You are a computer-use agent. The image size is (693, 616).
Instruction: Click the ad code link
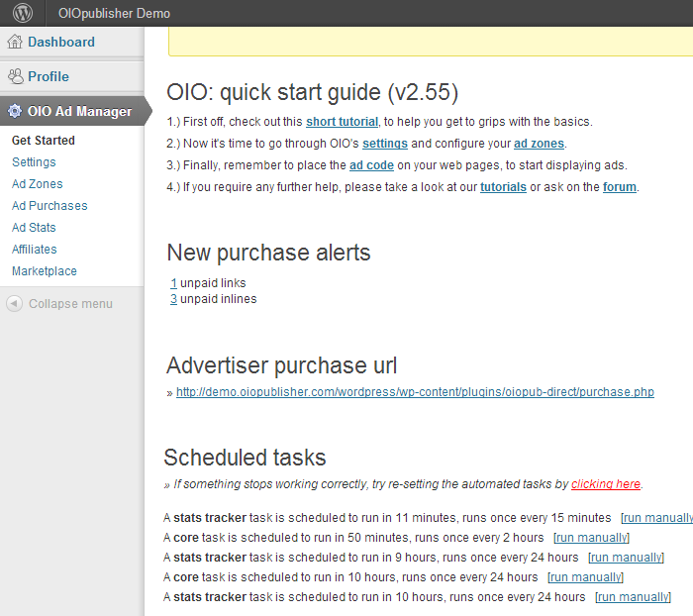pos(371,165)
